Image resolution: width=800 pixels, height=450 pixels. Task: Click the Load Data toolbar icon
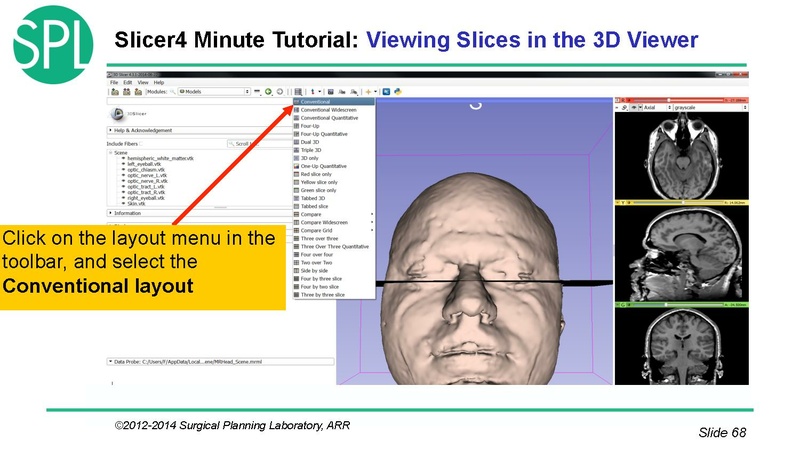pyautogui.click(x=115, y=92)
